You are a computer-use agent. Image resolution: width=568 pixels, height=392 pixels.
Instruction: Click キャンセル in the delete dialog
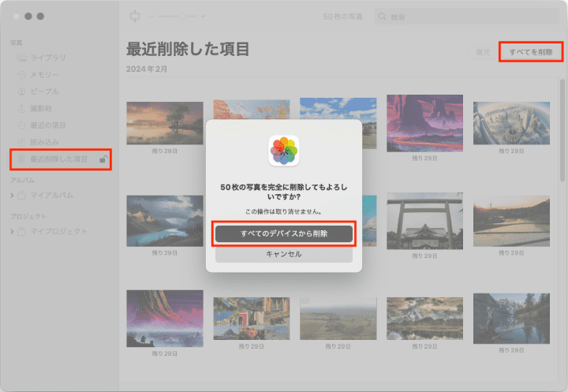(x=284, y=254)
